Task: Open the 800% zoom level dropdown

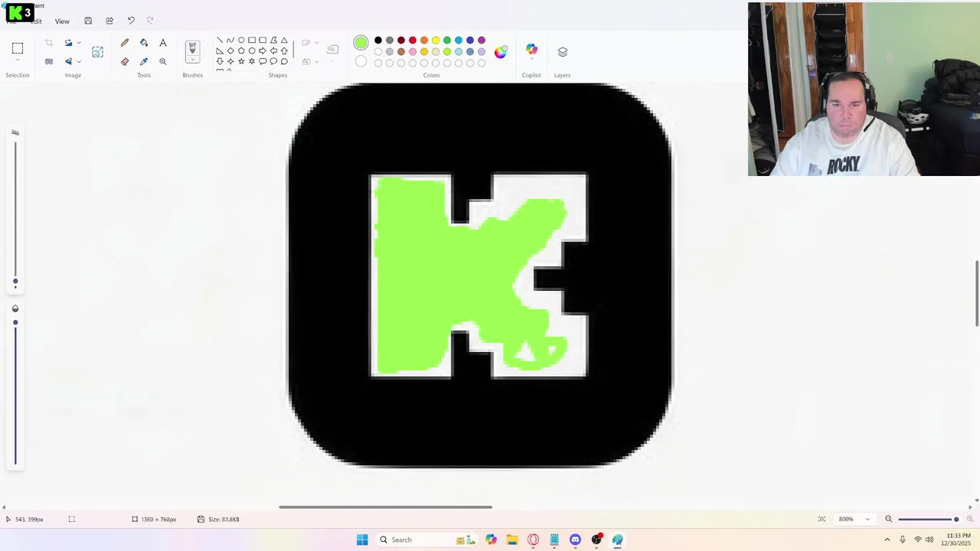Action: 854,519
